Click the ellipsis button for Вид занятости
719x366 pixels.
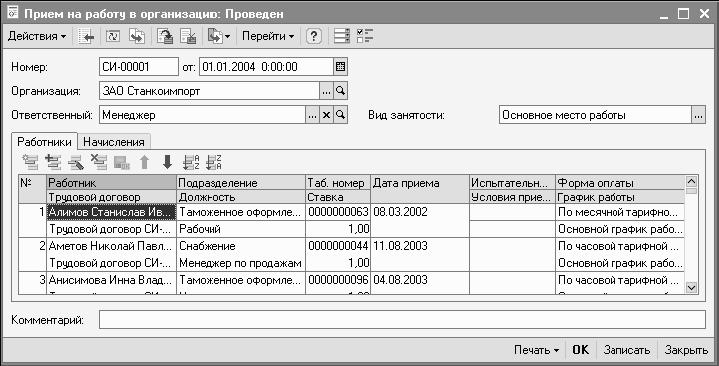click(x=698, y=115)
